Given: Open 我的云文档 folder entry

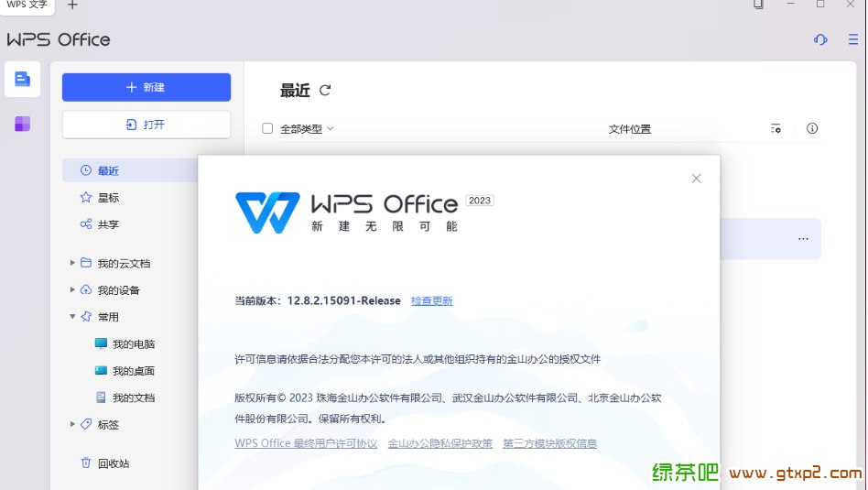Looking at the screenshot, I should pyautogui.click(x=124, y=263).
